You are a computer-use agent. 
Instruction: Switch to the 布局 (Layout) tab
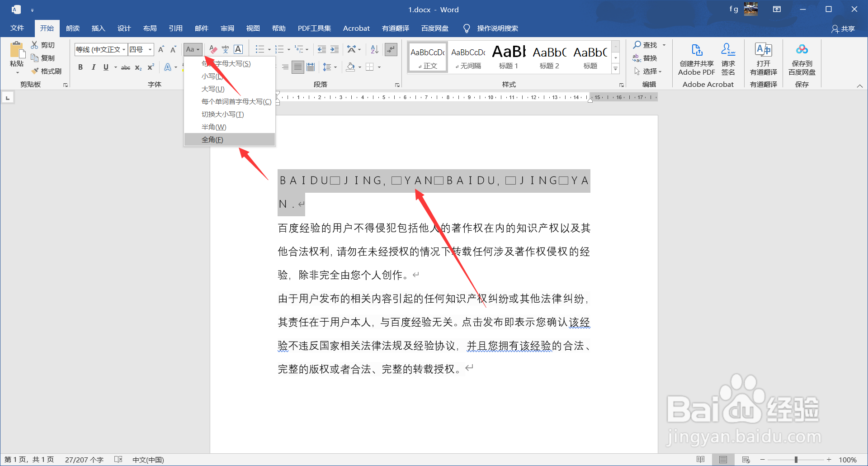150,28
